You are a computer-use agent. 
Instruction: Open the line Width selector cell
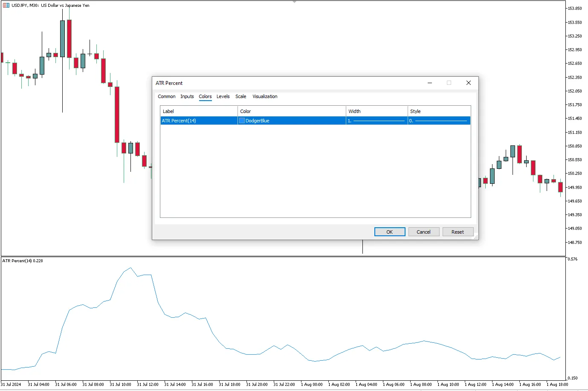377,121
